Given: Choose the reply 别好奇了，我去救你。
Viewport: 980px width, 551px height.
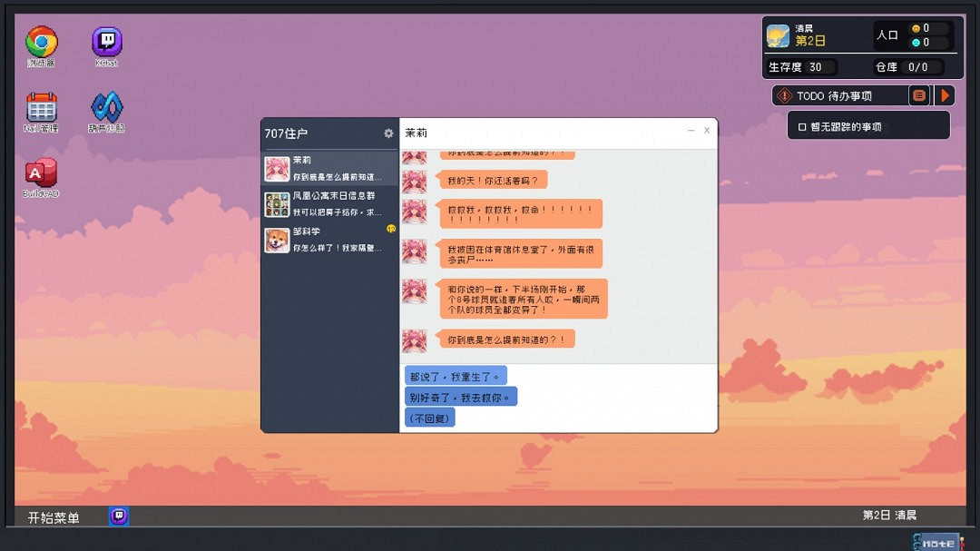Looking at the screenshot, I should 460,396.
